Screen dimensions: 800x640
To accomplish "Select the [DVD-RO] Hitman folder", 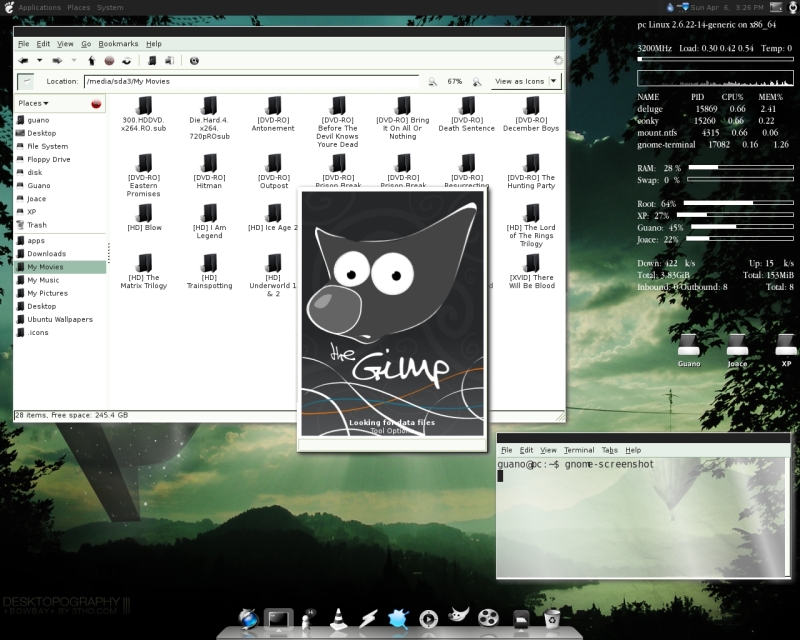I will click(x=209, y=172).
